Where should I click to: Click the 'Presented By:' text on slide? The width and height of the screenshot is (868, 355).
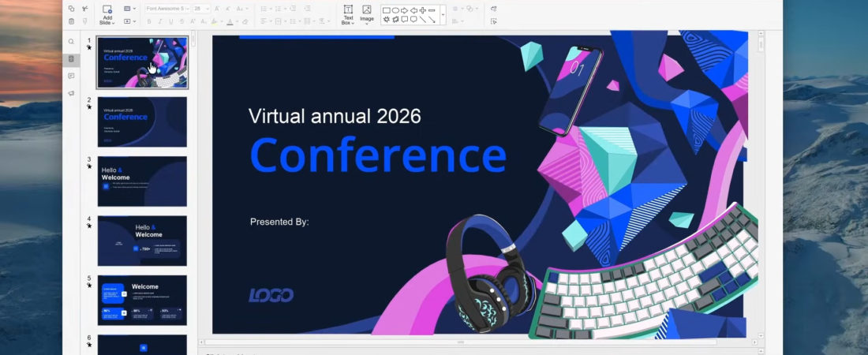[x=279, y=222]
